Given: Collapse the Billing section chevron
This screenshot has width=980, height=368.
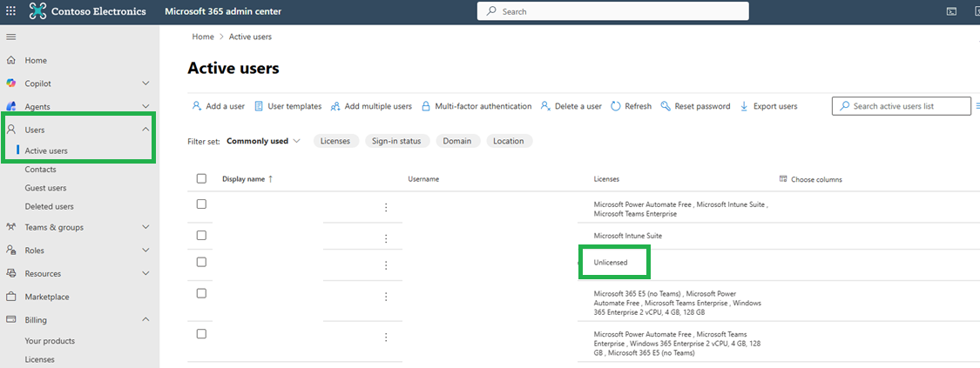Looking at the screenshot, I should [145, 319].
